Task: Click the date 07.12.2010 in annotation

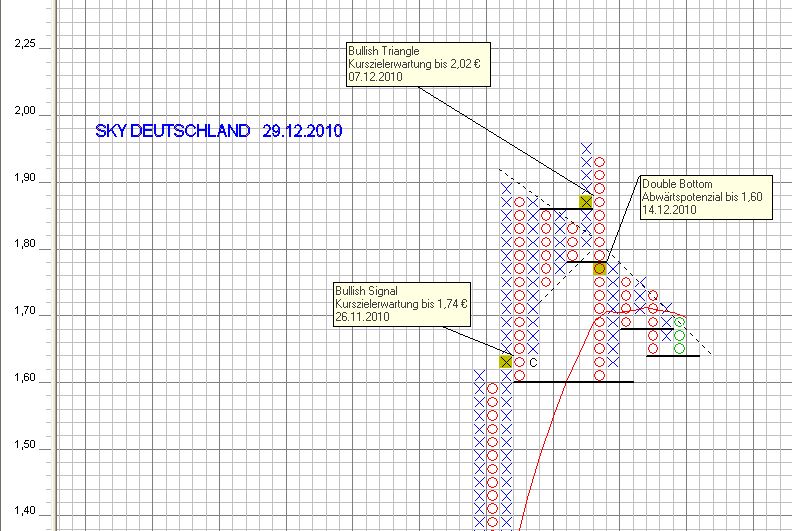Action: click(x=375, y=77)
